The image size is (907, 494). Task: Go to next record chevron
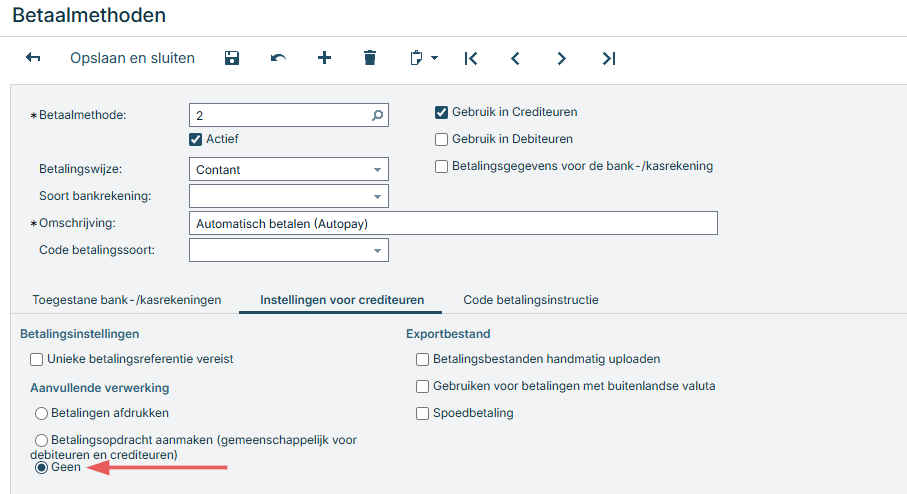point(561,58)
